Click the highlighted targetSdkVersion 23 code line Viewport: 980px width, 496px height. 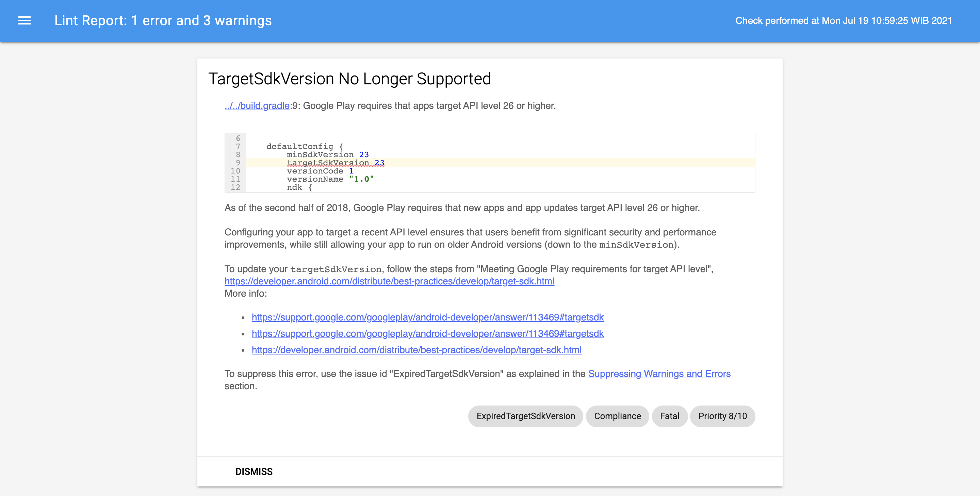coord(335,163)
